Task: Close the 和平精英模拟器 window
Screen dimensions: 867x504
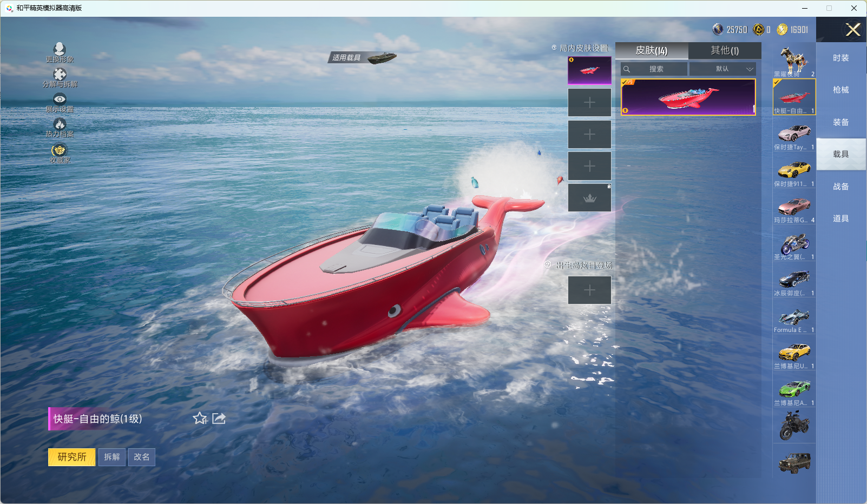Action: [x=854, y=8]
